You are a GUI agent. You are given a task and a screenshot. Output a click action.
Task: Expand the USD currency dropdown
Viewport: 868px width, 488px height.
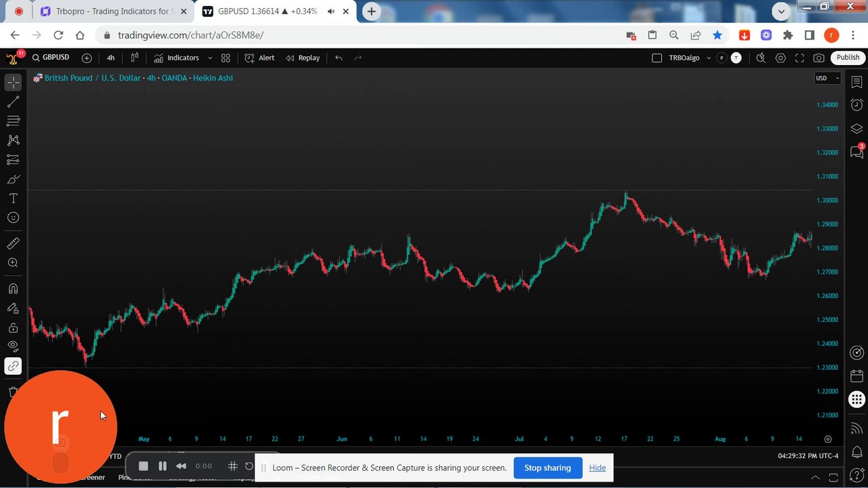827,78
